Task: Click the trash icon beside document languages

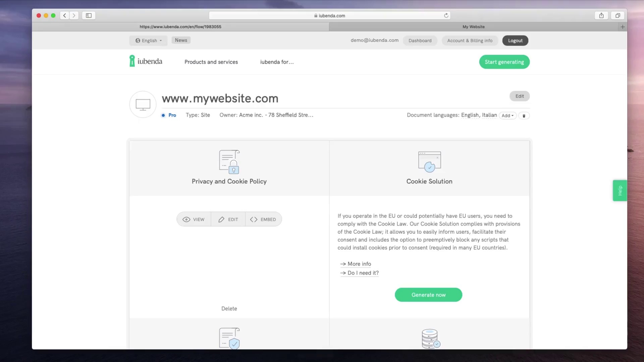Action: click(524, 116)
